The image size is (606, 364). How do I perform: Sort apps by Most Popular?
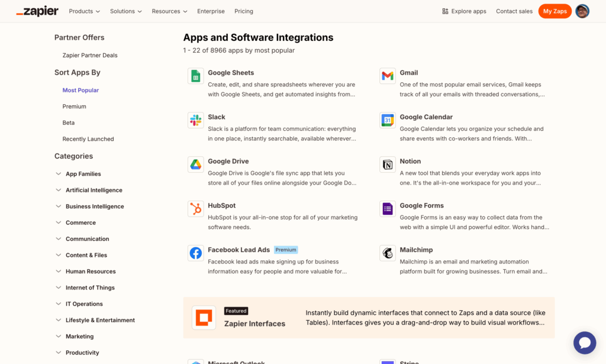[x=80, y=90]
